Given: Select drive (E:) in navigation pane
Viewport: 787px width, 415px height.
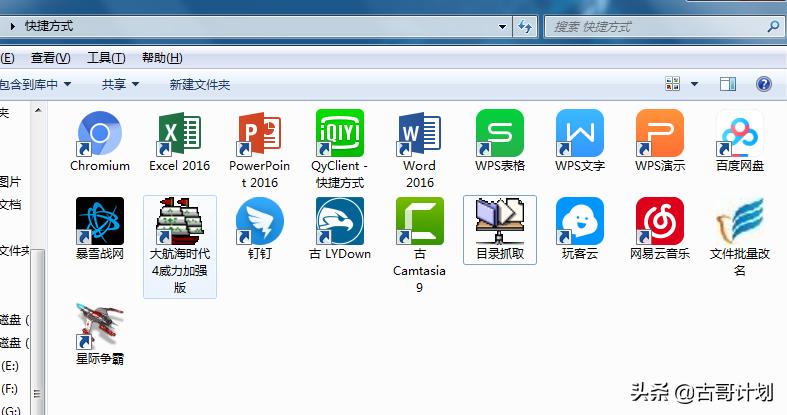Looking at the screenshot, I should tap(10, 366).
